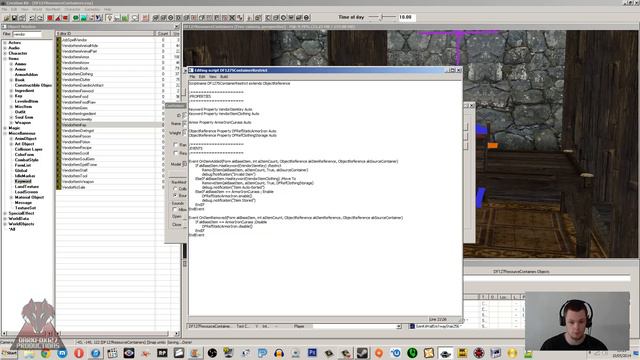Click the open-file folder icon in toolbar
640x360 pixels.
click(x=6, y=18)
